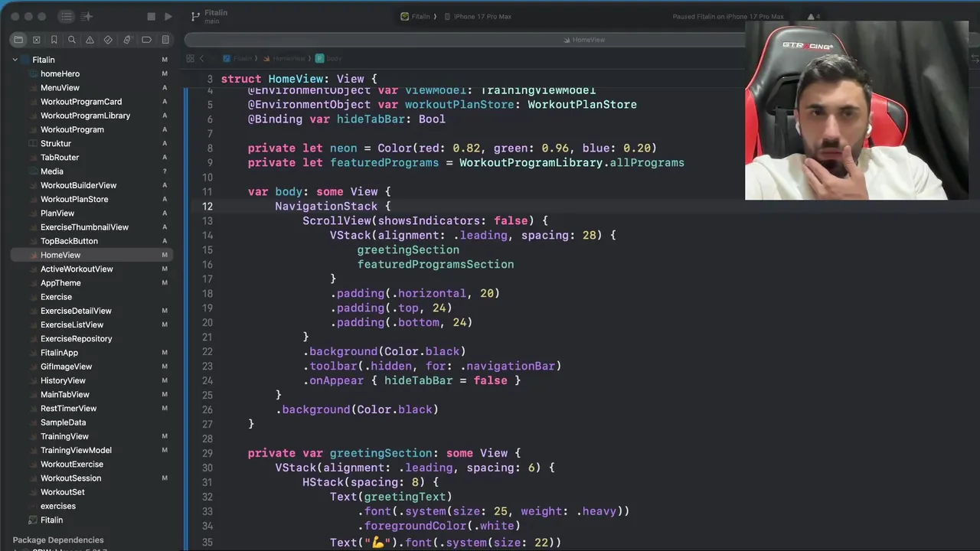Place cursor on NavigationStack in code
The width and height of the screenshot is (980, 551).
(326, 206)
